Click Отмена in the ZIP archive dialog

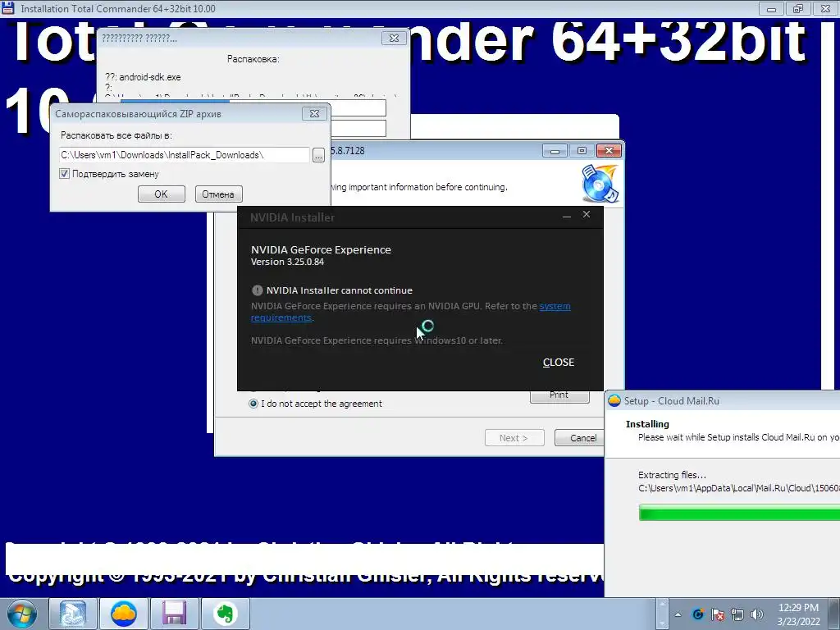218,194
